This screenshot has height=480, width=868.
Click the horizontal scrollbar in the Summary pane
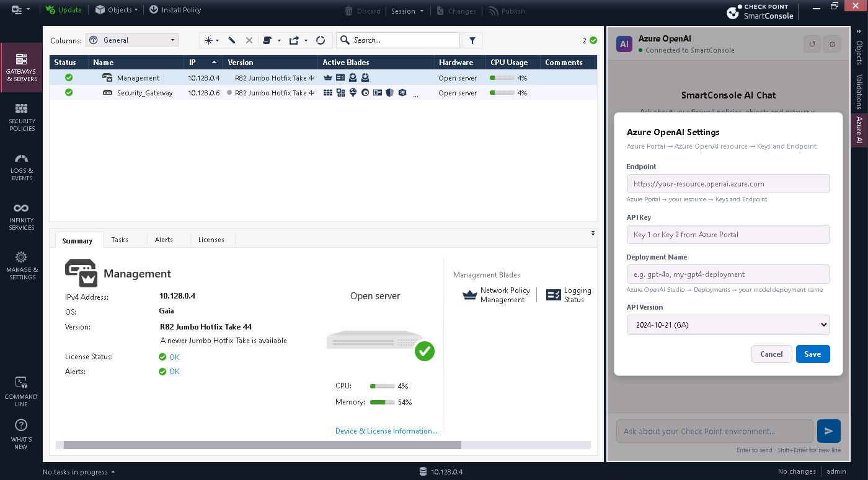tap(262, 445)
